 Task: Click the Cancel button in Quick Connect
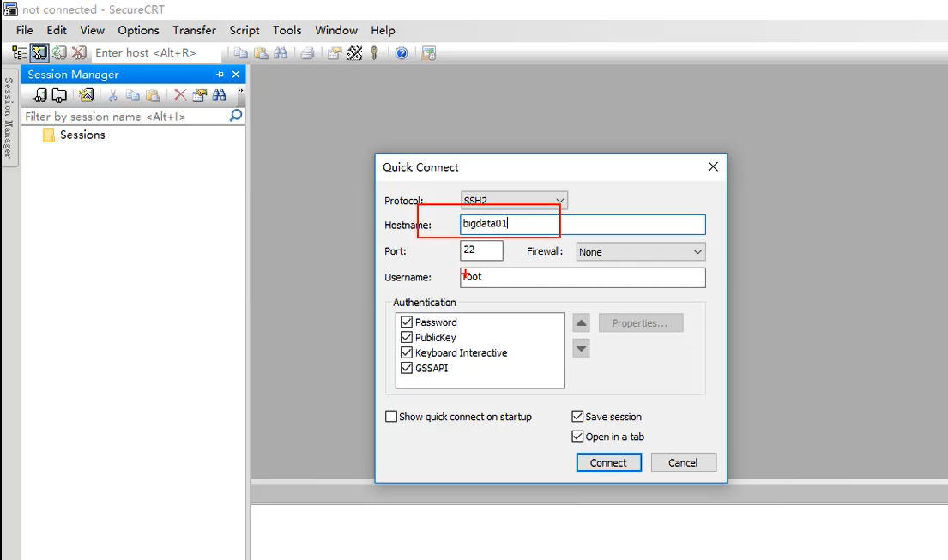click(x=683, y=462)
